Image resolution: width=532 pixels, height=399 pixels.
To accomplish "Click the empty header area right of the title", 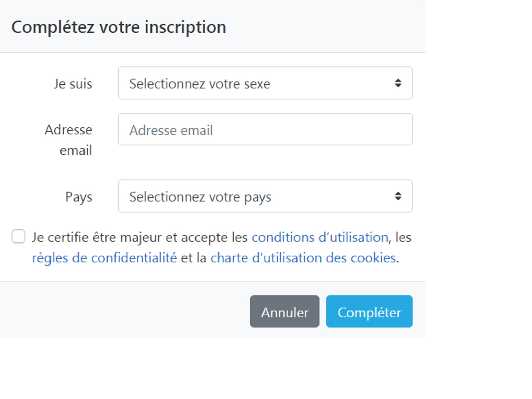I will tap(326, 27).
